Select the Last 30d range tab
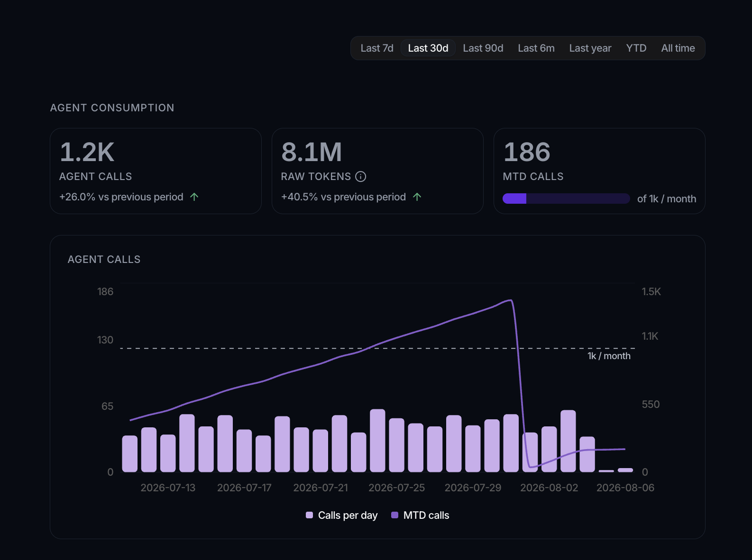 pyautogui.click(x=428, y=48)
